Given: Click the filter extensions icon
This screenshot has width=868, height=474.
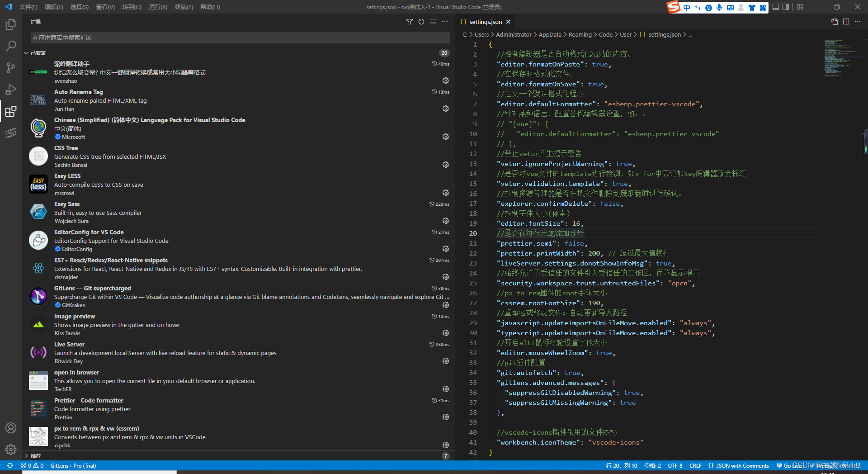Looking at the screenshot, I should (410, 22).
